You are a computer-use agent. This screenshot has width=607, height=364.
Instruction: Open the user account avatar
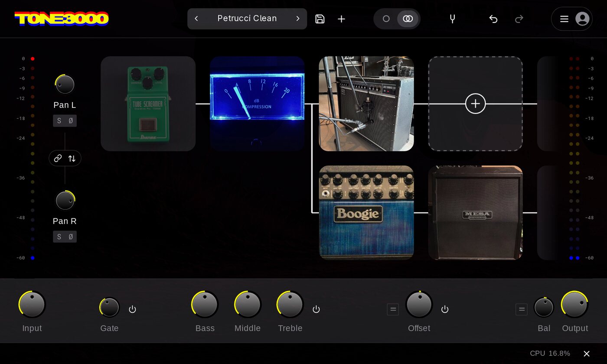(x=582, y=19)
